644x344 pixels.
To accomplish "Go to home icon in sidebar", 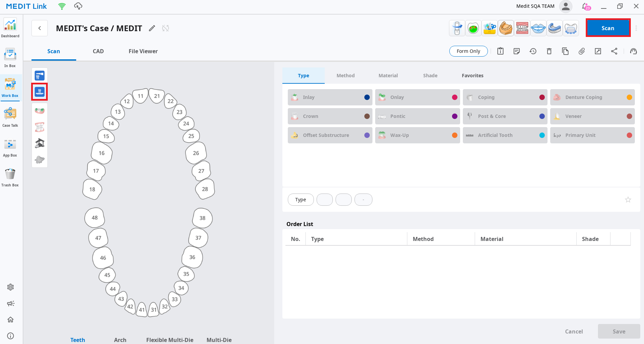I will (x=10, y=320).
